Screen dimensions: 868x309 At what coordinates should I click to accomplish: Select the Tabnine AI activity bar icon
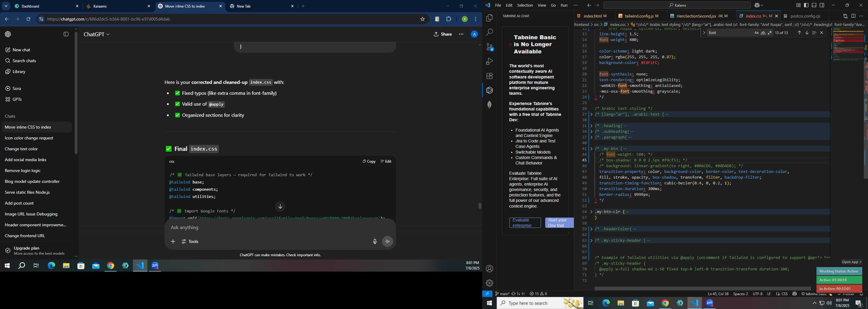pos(489,91)
